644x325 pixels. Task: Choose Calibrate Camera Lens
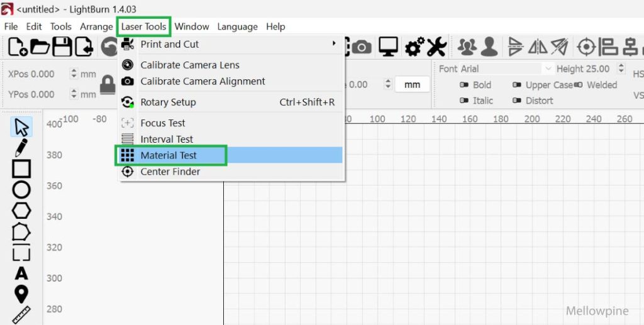point(231,65)
